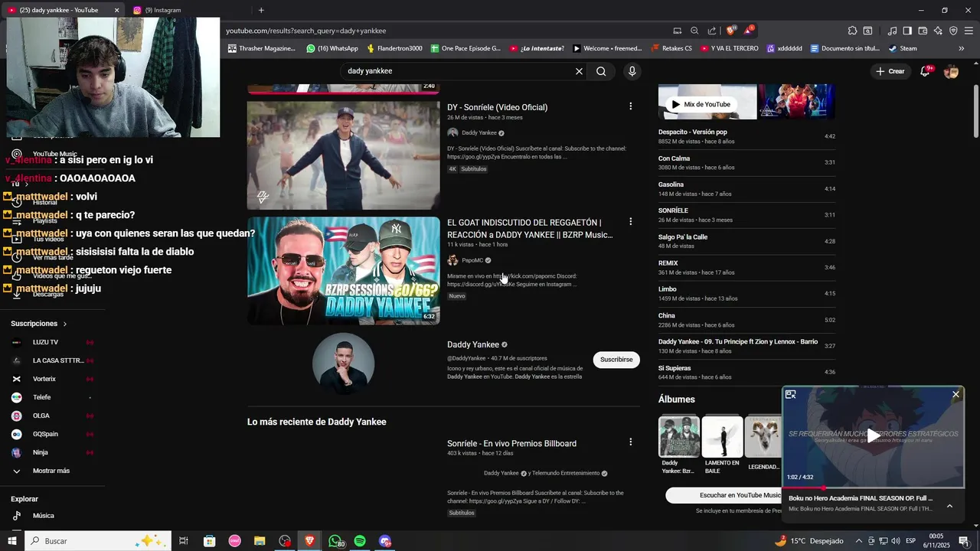Open the browser extensions puzzle icon

[x=852, y=31]
